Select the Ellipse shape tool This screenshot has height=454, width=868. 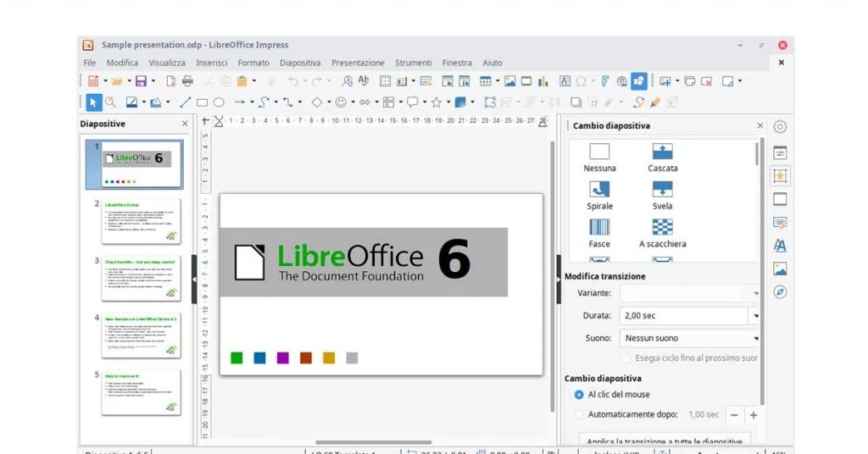point(219,102)
